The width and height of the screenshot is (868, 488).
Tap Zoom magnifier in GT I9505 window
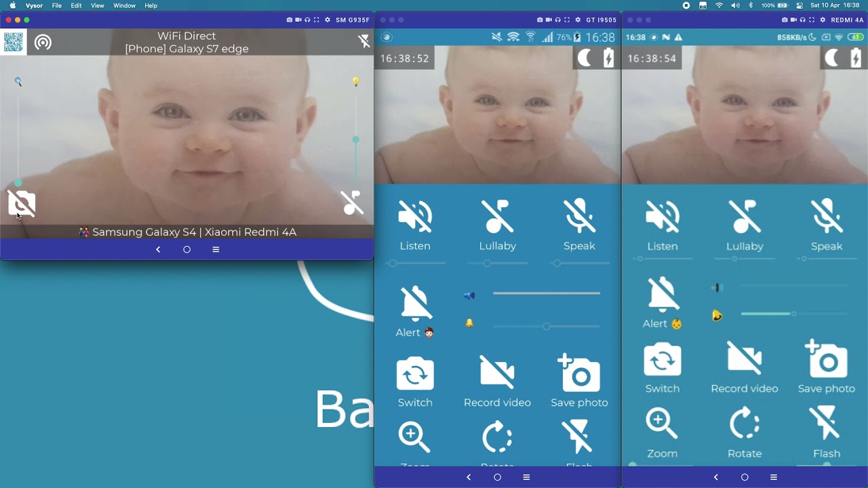[x=414, y=437]
